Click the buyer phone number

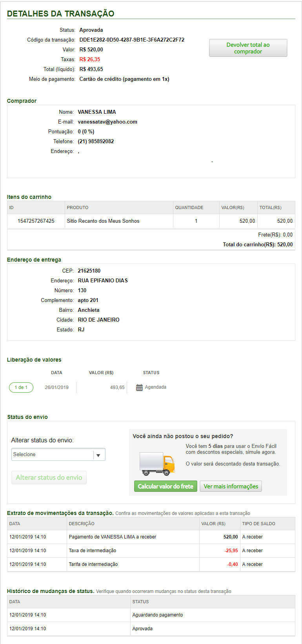(96, 142)
